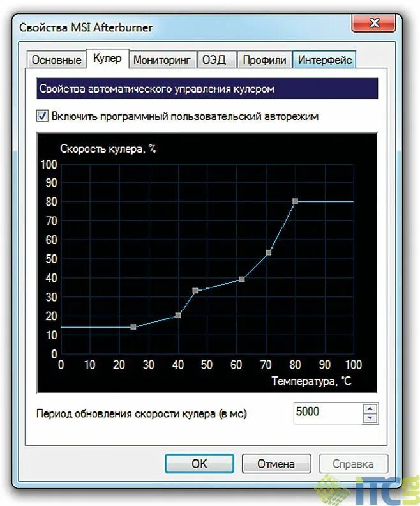The width and height of the screenshot is (420, 506).
Task: Click the Свойства MSI Afterburner title text
Action: (86, 27)
